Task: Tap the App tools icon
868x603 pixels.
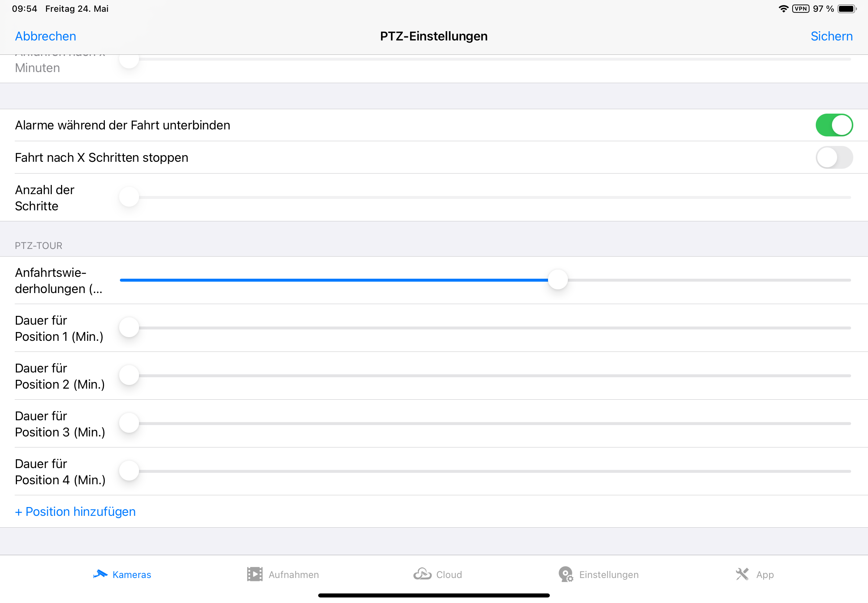Action: coord(742,574)
